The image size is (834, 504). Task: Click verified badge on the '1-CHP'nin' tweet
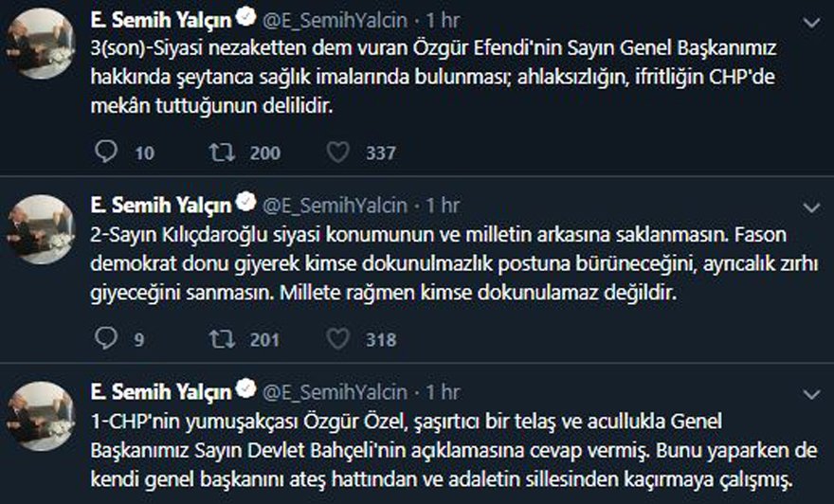click(x=245, y=390)
